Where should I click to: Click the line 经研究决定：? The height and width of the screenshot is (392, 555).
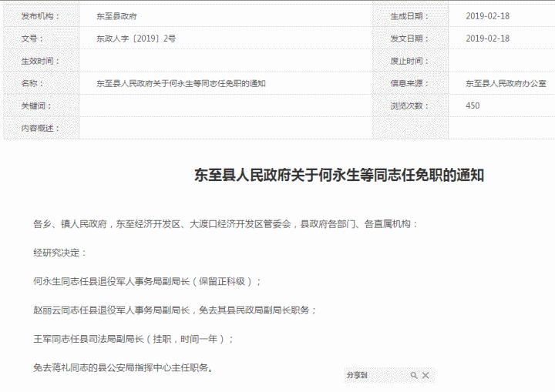pos(60,253)
